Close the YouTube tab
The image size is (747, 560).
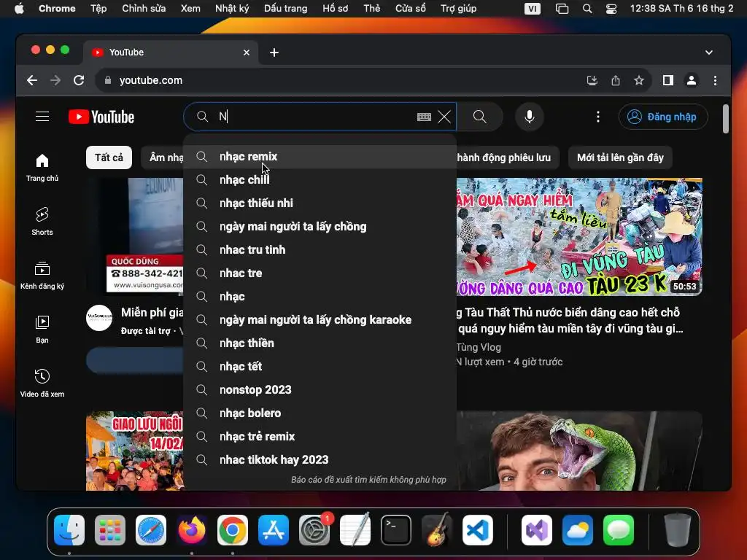[247, 52]
